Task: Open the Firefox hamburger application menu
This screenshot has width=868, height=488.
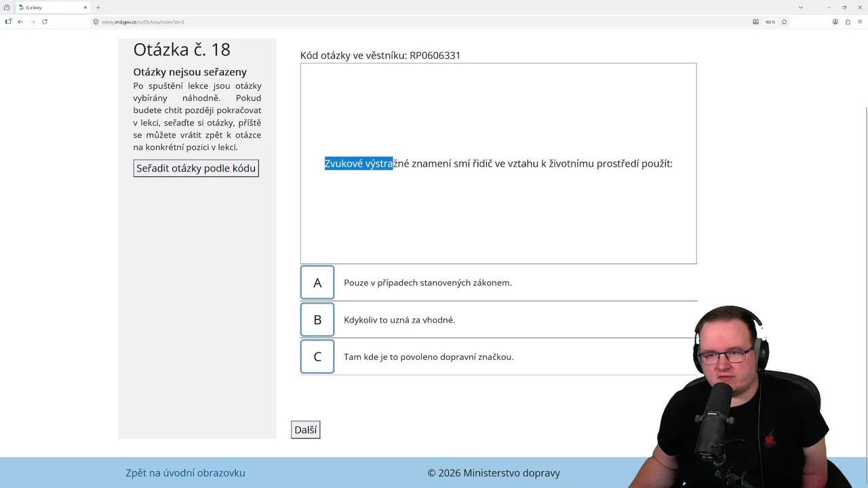Action: click(x=860, y=22)
